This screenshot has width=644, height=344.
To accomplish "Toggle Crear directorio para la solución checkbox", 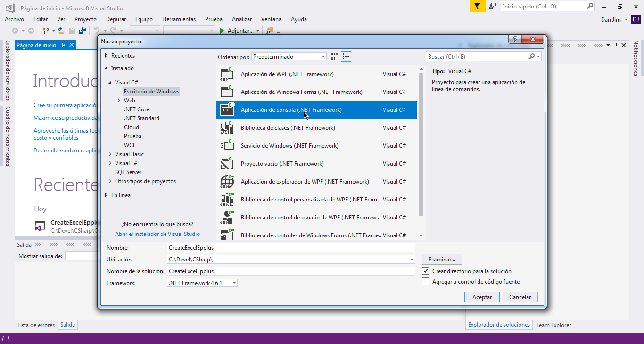I will point(426,271).
